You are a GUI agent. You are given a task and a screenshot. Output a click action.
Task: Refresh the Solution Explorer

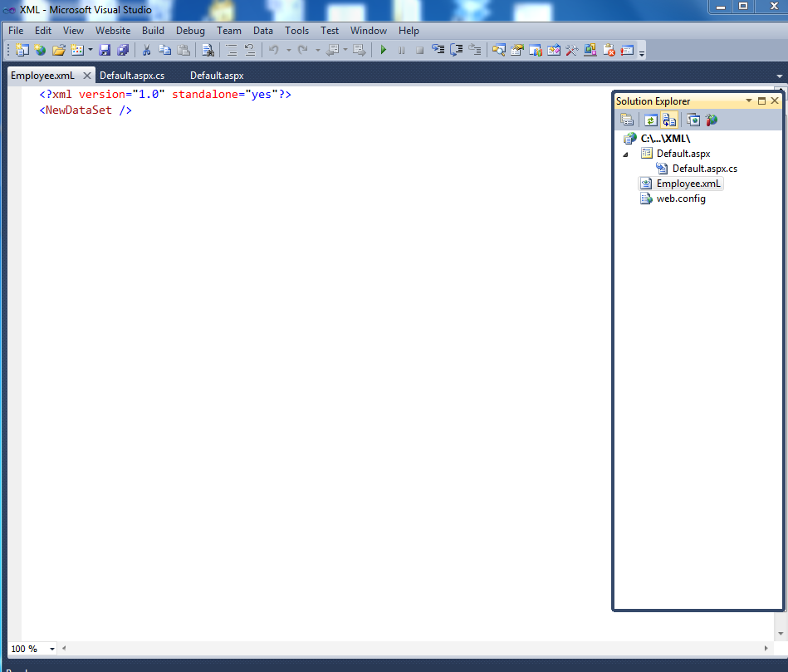[651, 120]
